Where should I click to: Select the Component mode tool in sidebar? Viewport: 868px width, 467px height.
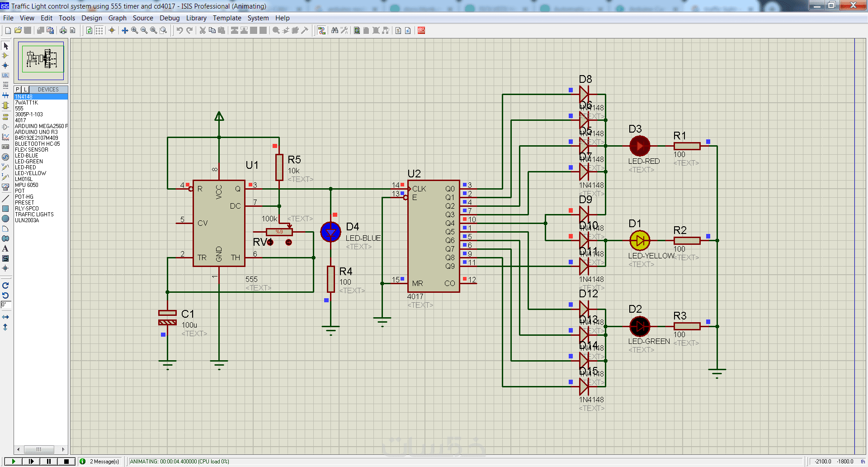[x=5, y=56]
